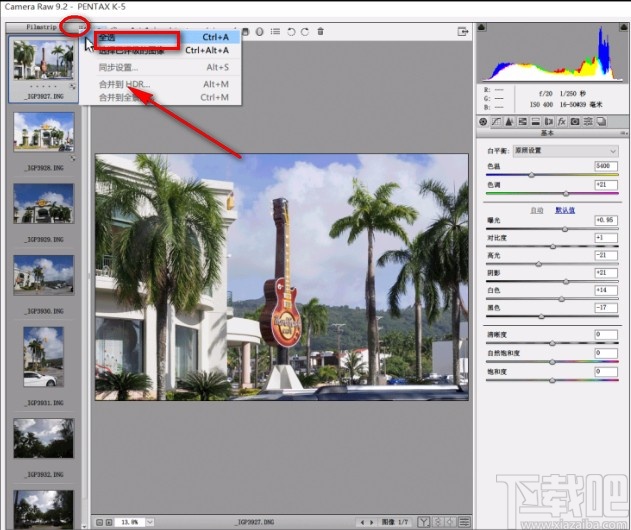
Task: Select thumbnail _IGP3930.DNG
Action: [43, 275]
